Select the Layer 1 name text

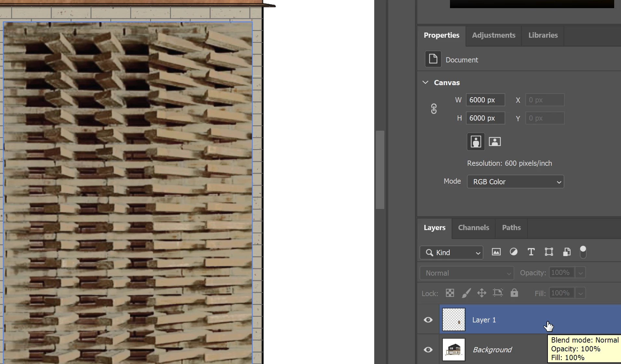[x=484, y=320]
